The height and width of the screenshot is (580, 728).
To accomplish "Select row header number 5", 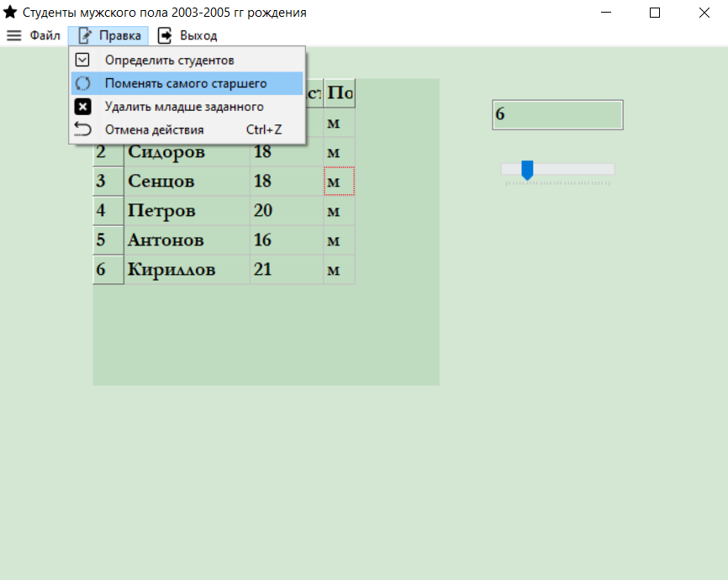I will click(x=108, y=240).
